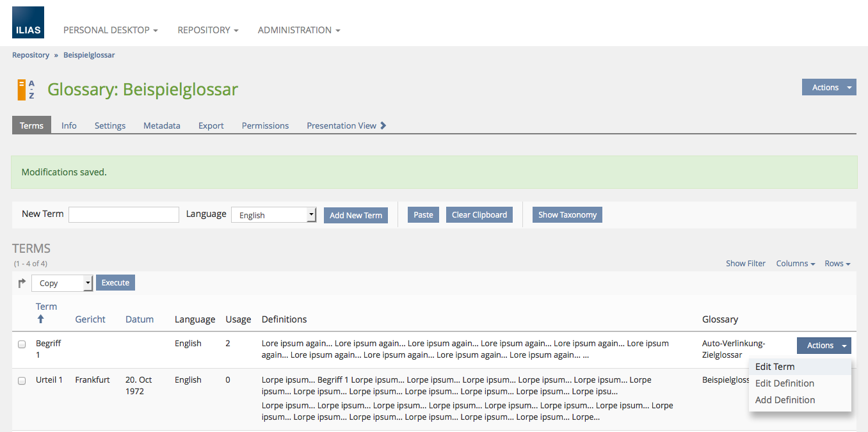Viewport: 868px width, 432px height.
Task: Click the Show Taxonomy button
Action: pyautogui.click(x=567, y=215)
